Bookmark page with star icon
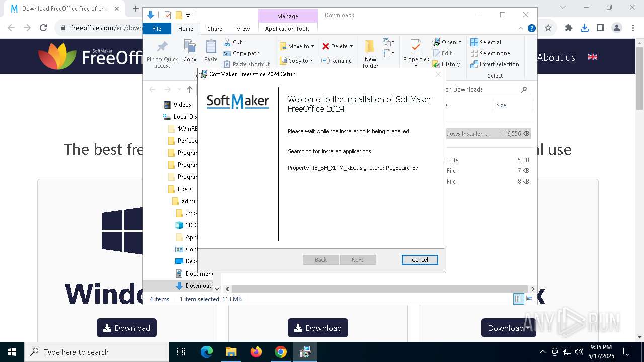This screenshot has width=644, height=362. click(x=548, y=28)
